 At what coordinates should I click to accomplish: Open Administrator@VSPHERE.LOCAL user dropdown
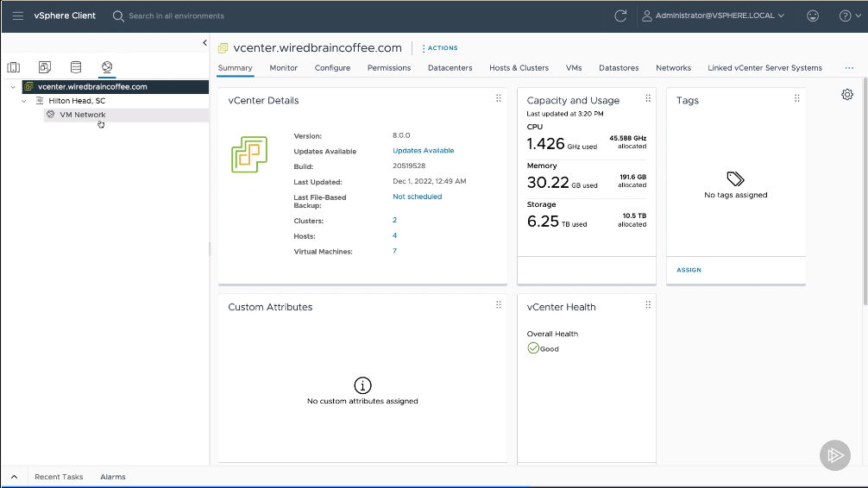point(713,16)
